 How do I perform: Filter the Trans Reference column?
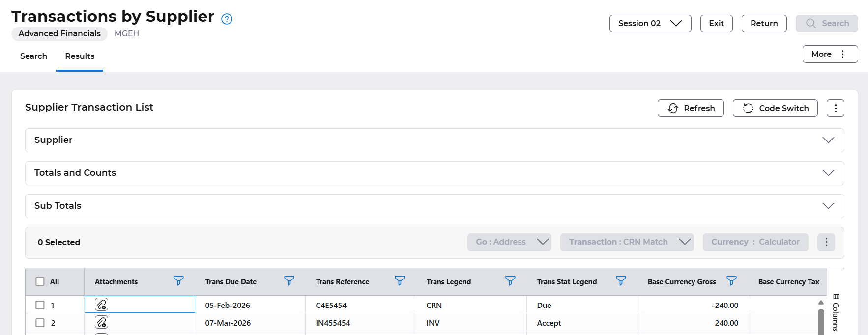[x=400, y=281]
